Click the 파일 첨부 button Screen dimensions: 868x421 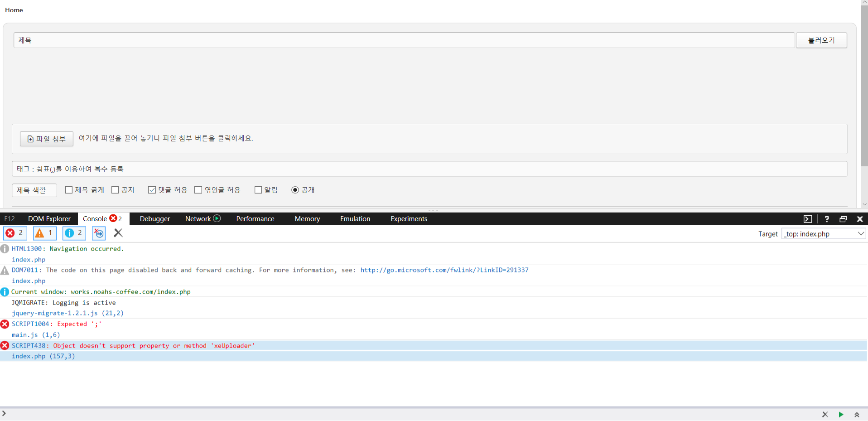[47, 139]
